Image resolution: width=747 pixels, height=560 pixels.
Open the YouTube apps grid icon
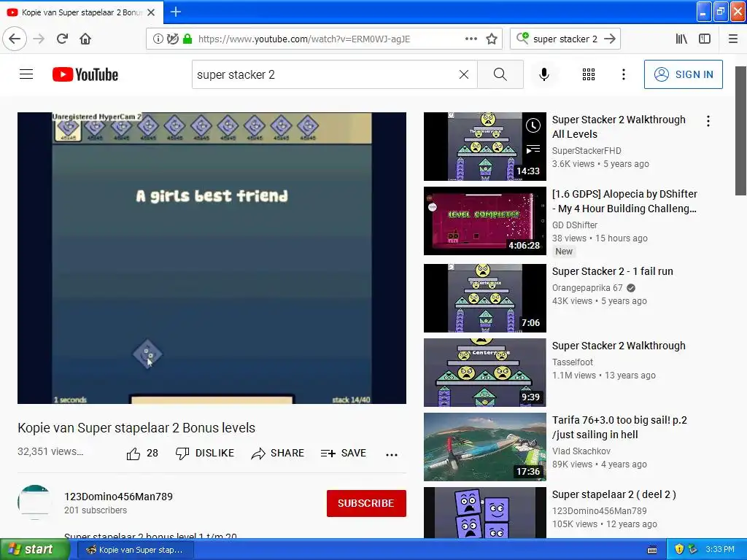(589, 74)
